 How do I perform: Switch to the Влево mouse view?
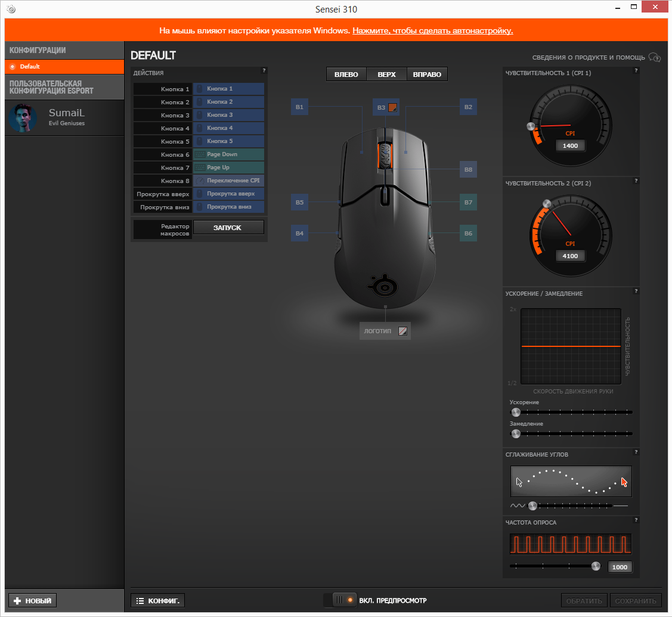click(346, 74)
